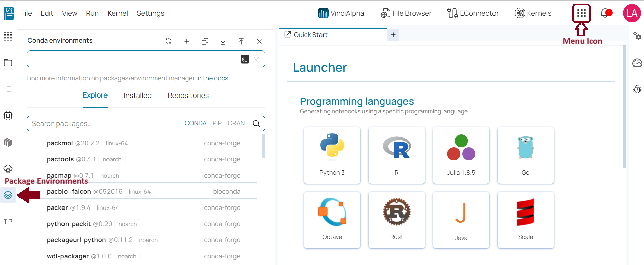
Task: Select the pacbio_falcon package row
Action: (x=144, y=191)
